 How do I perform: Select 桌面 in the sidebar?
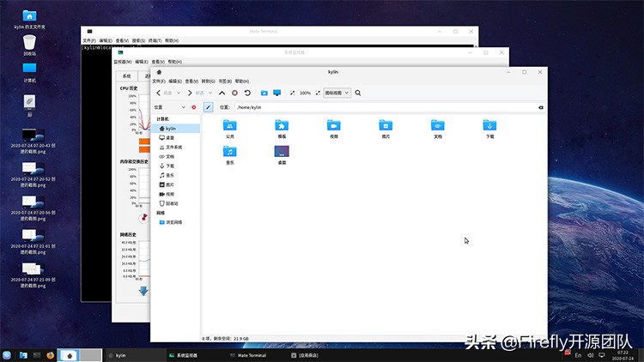(175, 138)
